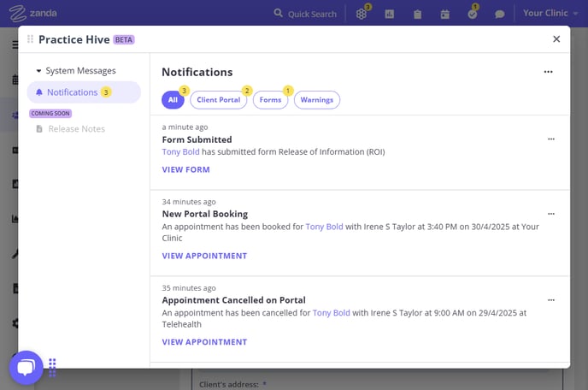
Task: Click the COMING SOON badge
Action: tap(50, 114)
